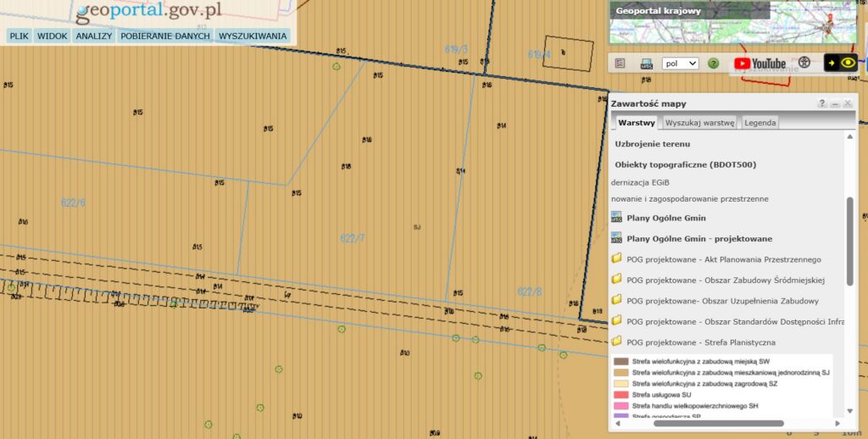Click the WYSZUKIWANIA menu button

point(253,36)
